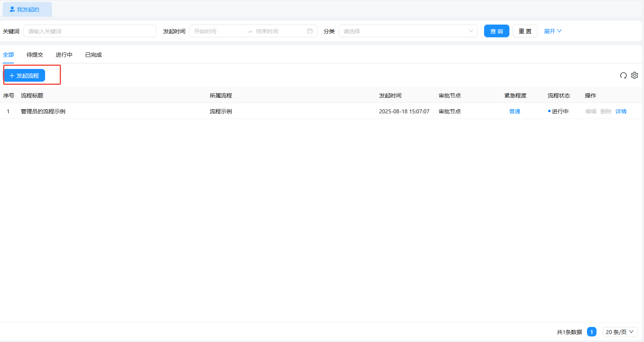
Task: Expand the 分类 dropdown selector
Action: click(408, 31)
